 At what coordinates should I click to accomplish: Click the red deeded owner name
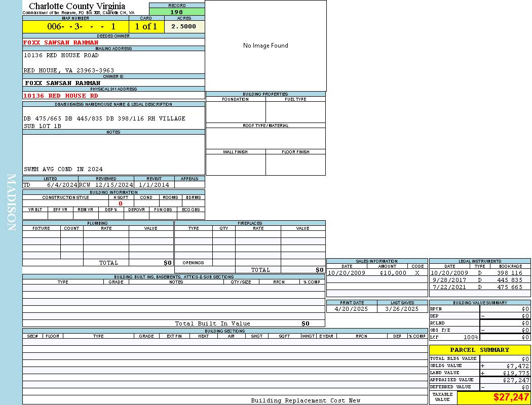click(61, 43)
